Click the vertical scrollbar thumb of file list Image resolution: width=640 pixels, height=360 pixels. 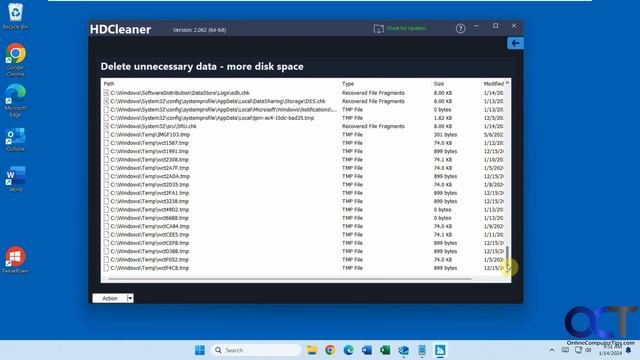tap(507, 257)
